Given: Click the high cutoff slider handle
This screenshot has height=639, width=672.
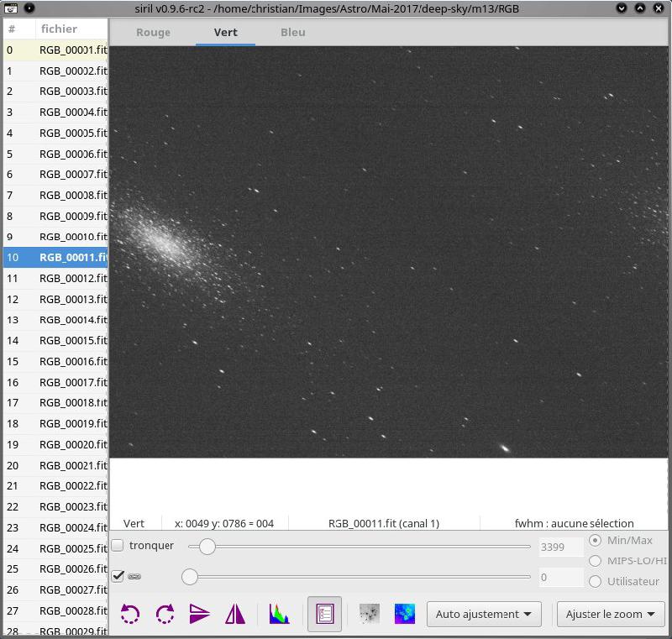Looking at the screenshot, I should pos(207,547).
